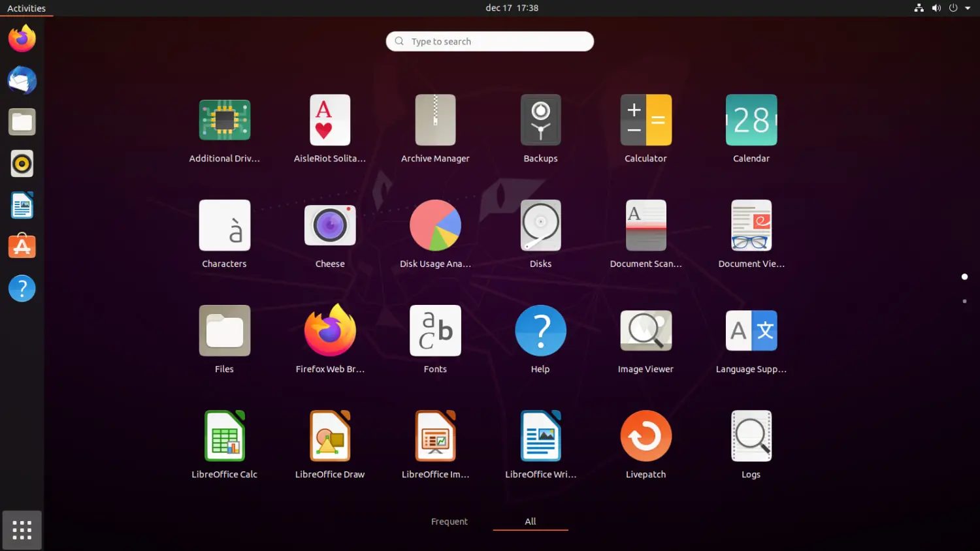Select the All applications tab
This screenshot has width=980, height=551.
530,521
